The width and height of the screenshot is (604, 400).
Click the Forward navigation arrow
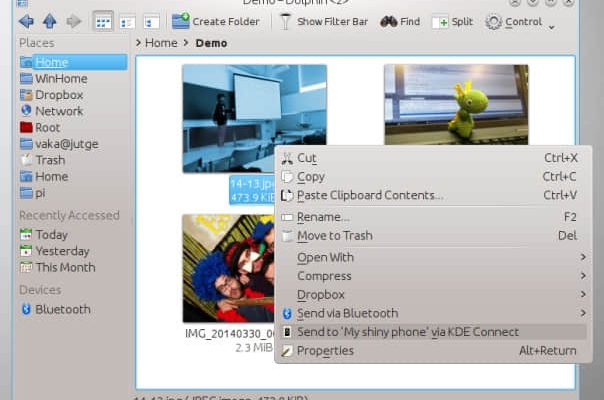[x=74, y=22]
